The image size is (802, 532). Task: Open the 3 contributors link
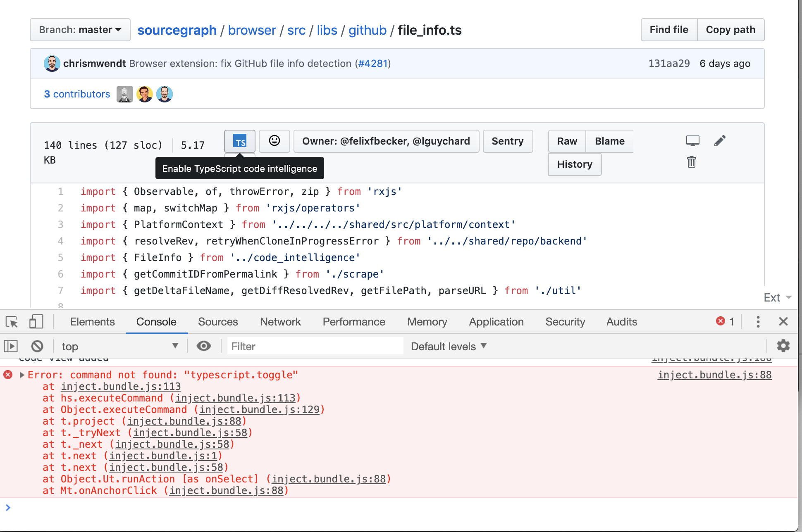[77, 94]
